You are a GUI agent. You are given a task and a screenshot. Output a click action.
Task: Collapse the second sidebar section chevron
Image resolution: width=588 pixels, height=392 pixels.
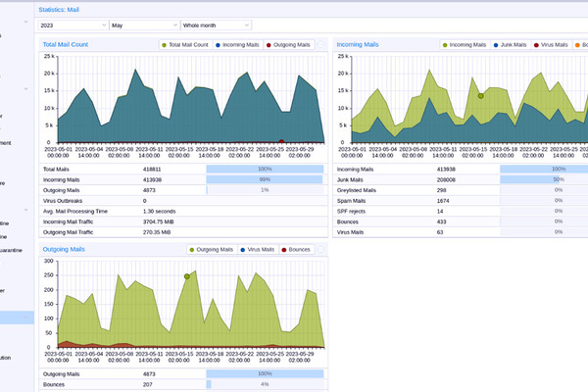[x=25, y=89]
